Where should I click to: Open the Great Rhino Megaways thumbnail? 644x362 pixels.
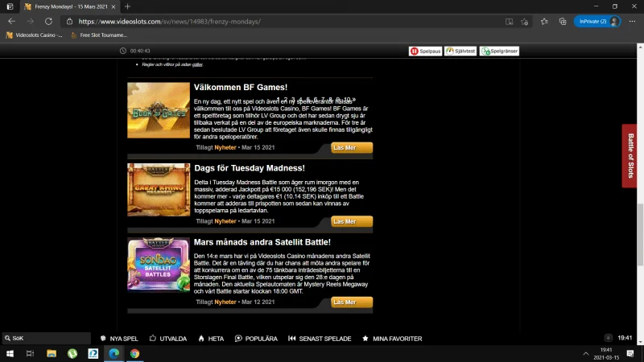[x=159, y=190]
